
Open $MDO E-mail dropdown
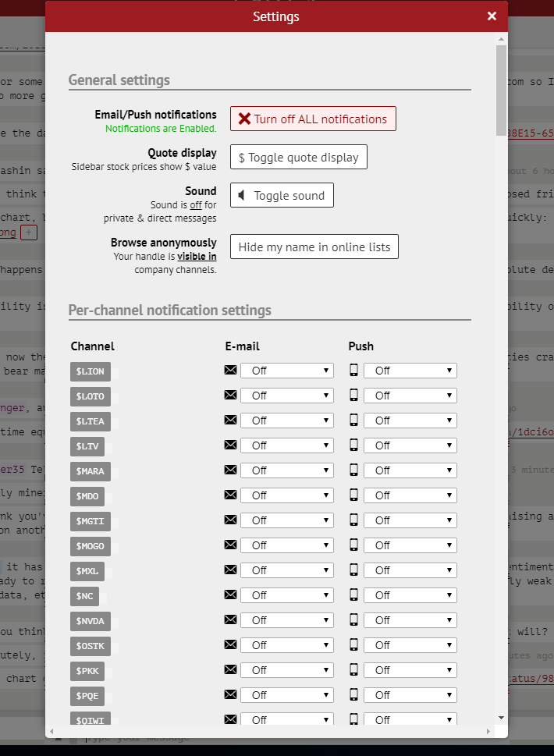point(286,495)
